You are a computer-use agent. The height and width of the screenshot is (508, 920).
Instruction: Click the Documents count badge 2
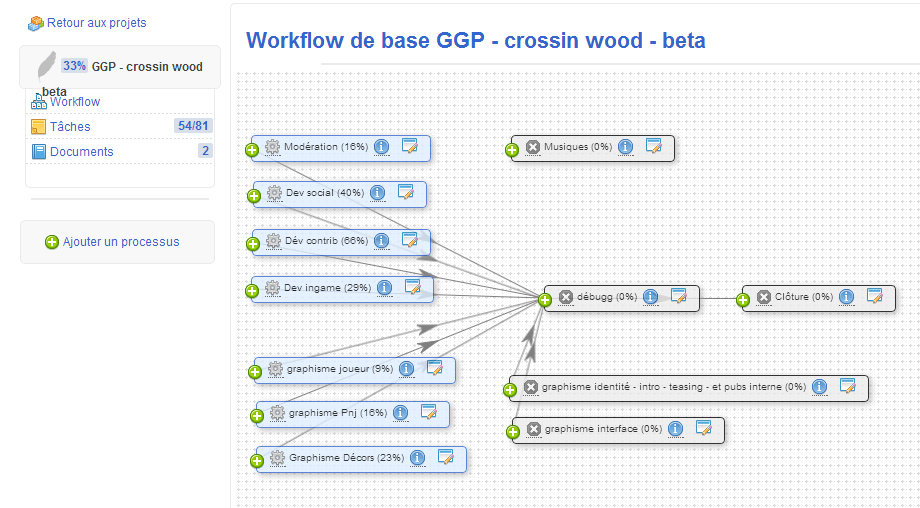click(x=205, y=151)
